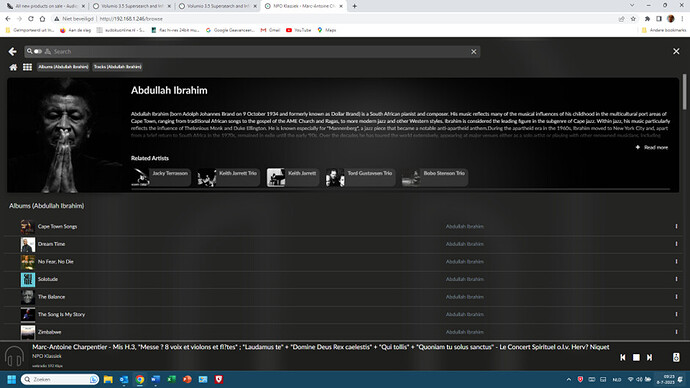
Task: Bookmark this page with the star icon
Action: coord(633,19)
